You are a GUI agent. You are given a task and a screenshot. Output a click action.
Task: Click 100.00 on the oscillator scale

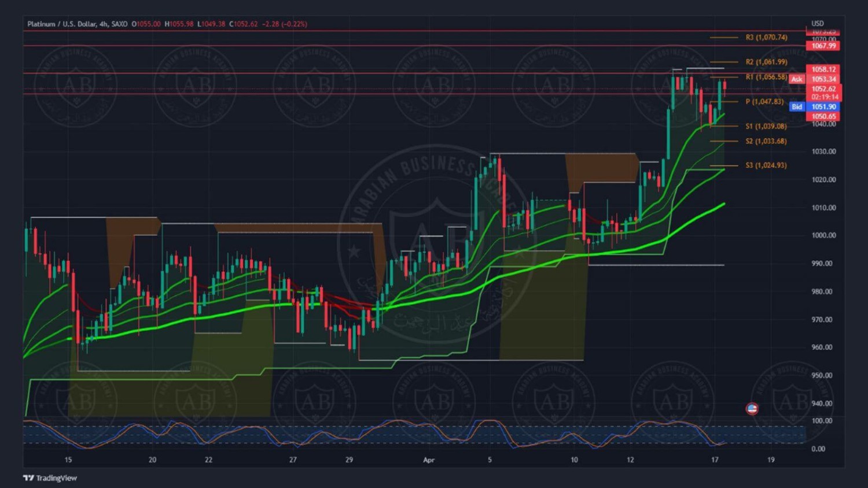(822, 421)
